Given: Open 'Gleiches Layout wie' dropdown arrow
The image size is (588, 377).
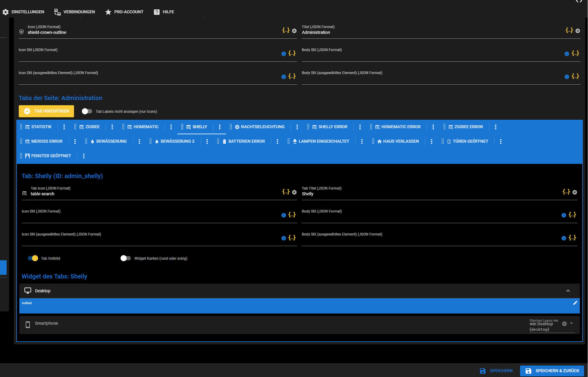Looking at the screenshot, I should pos(571,323).
